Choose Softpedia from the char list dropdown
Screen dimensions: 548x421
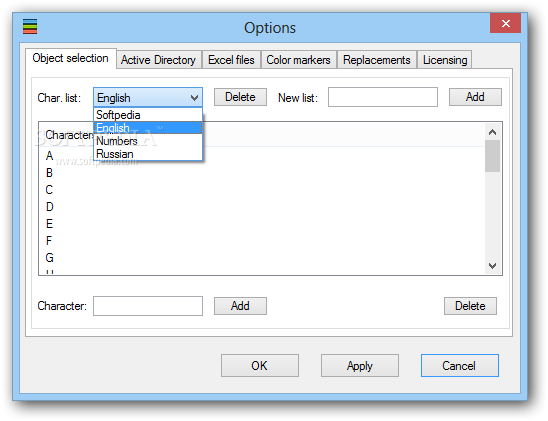pos(148,115)
